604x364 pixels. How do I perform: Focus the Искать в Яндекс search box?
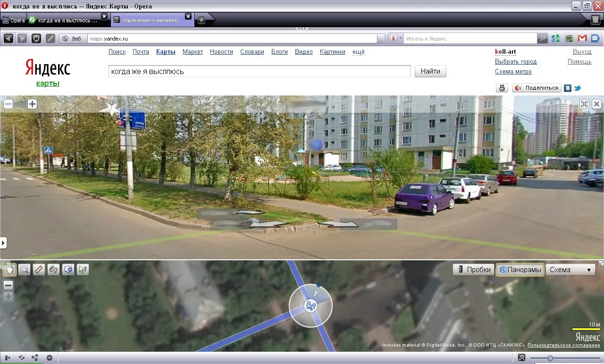click(470, 39)
